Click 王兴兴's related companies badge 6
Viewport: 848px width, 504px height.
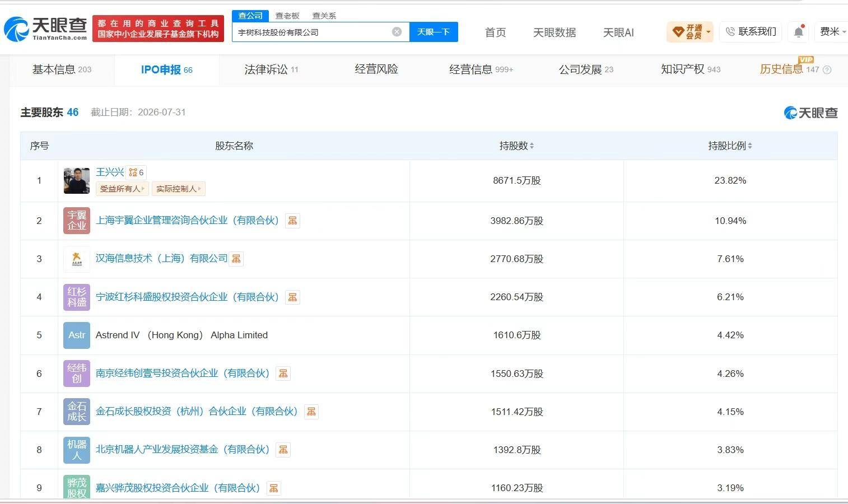136,172
